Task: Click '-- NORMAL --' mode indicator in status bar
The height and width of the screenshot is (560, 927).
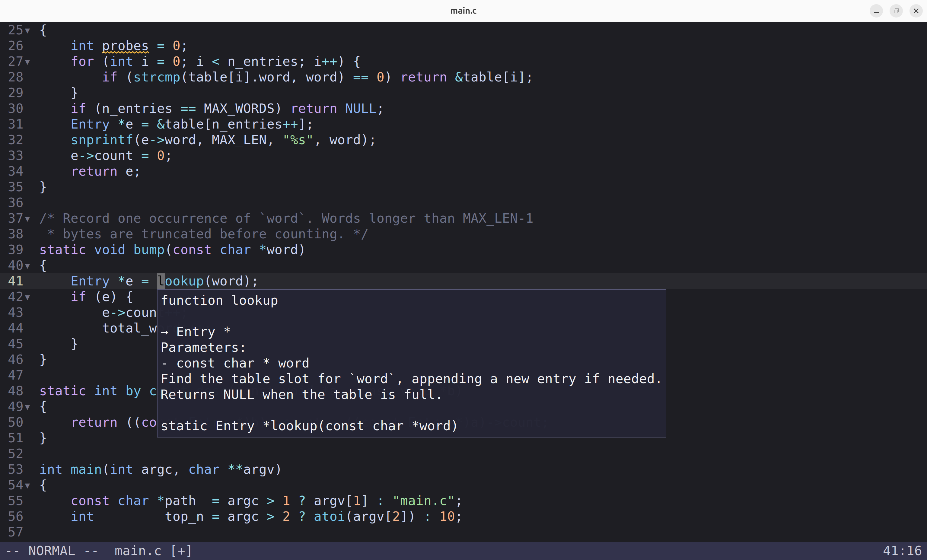Action: tap(52, 551)
